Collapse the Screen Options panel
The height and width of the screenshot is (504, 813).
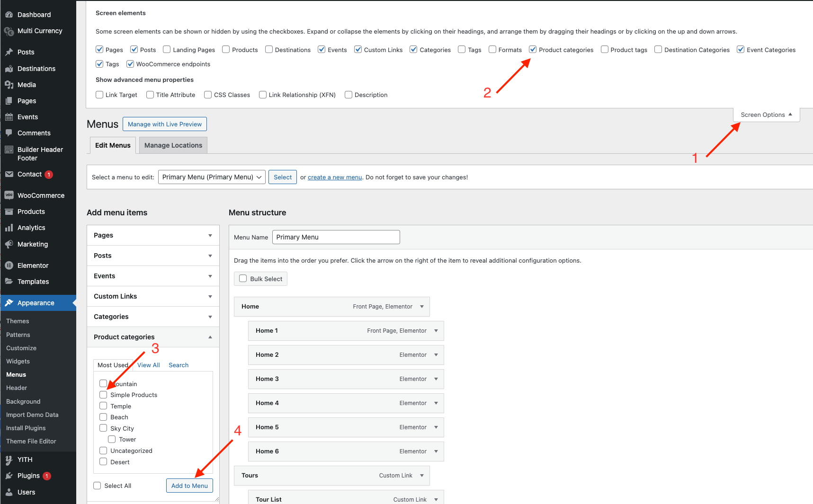(767, 115)
